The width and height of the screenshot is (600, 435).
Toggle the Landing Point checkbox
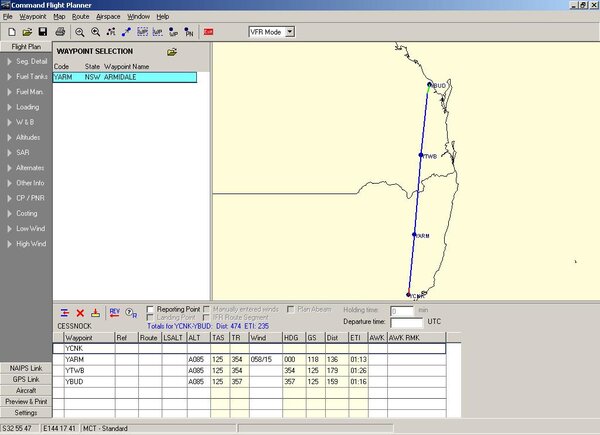coord(150,318)
